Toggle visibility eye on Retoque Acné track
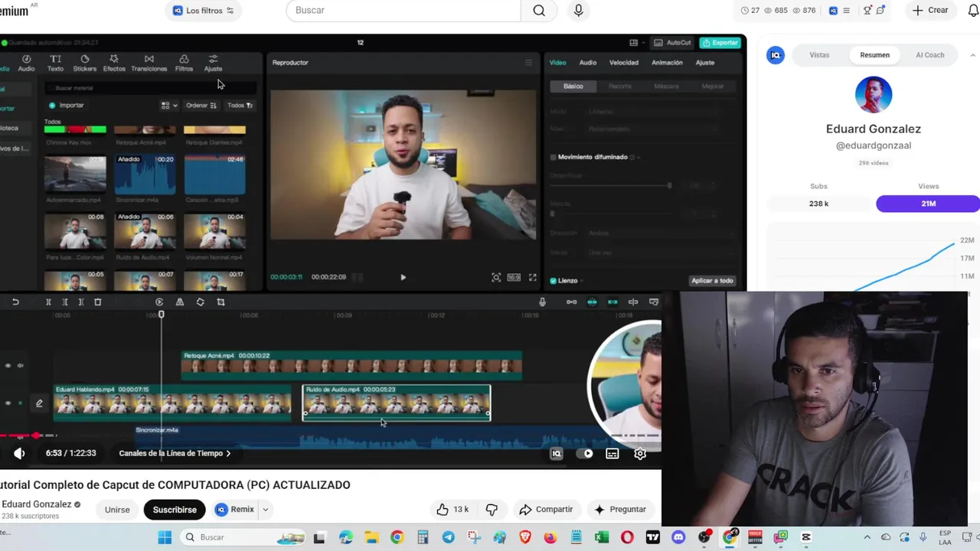This screenshot has height=551, width=980. [8, 366]
